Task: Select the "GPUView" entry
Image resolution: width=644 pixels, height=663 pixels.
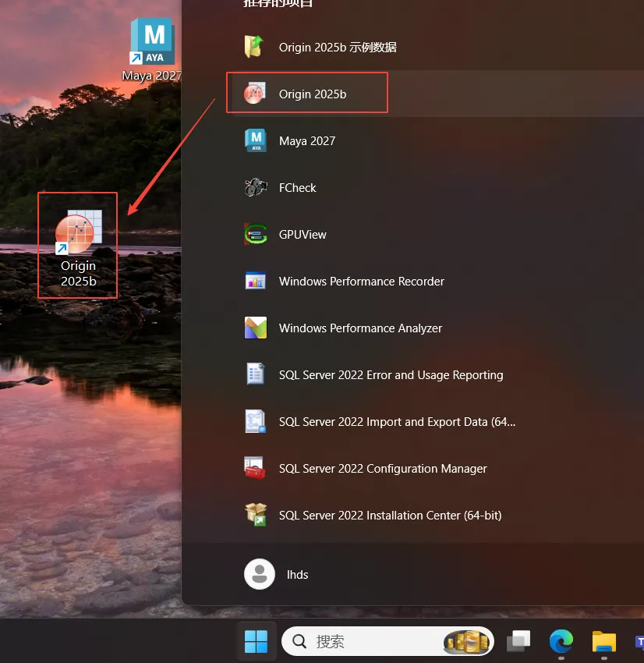Action: tap(438, 234)
